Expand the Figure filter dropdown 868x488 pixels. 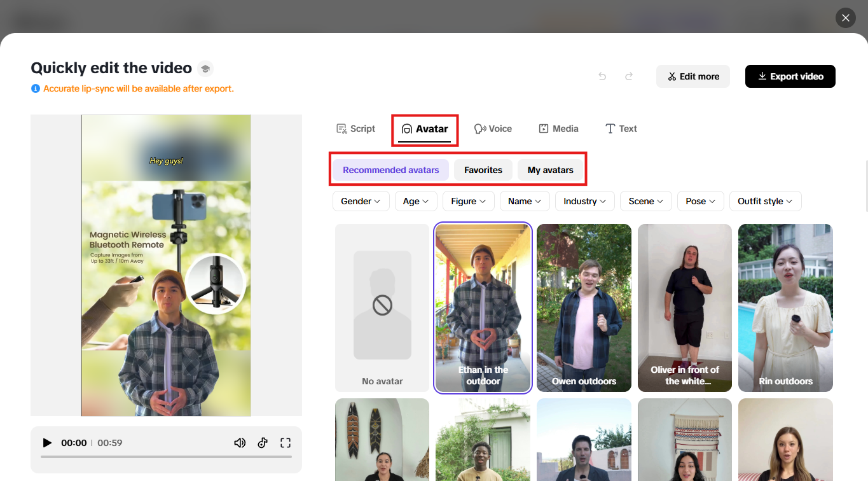468,201
